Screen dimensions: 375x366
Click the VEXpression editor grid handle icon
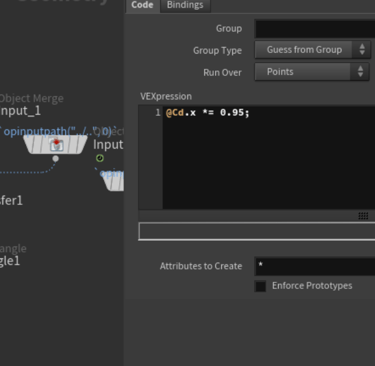point(363,216)
